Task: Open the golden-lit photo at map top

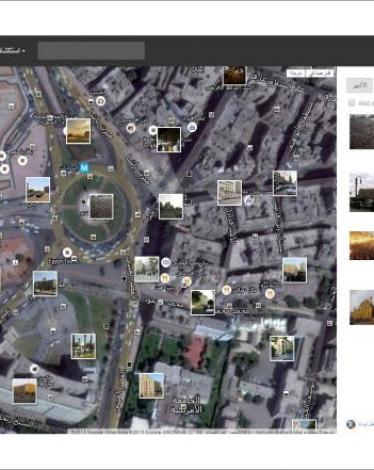Action: pos(235,76)
